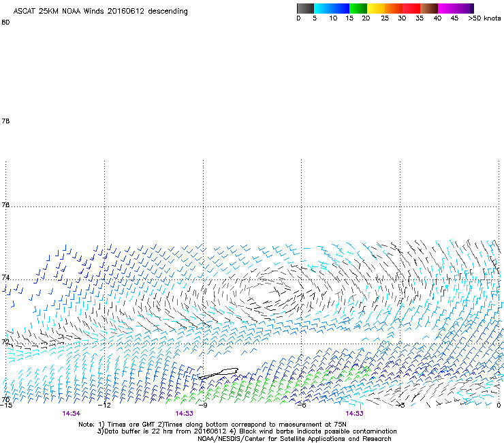The image size is (504, 443).
Task: Click the '35' label under the color bar
Action: tap(420, 18)
